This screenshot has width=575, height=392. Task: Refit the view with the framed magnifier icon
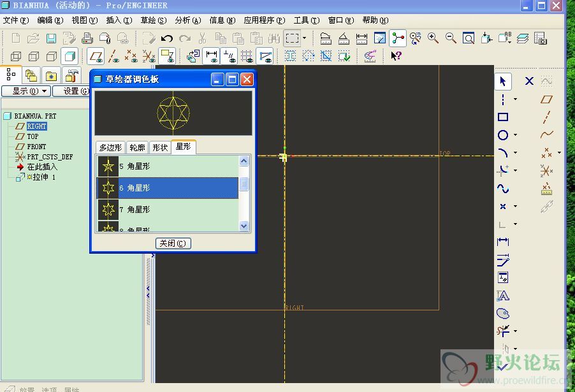pos(469,38)
